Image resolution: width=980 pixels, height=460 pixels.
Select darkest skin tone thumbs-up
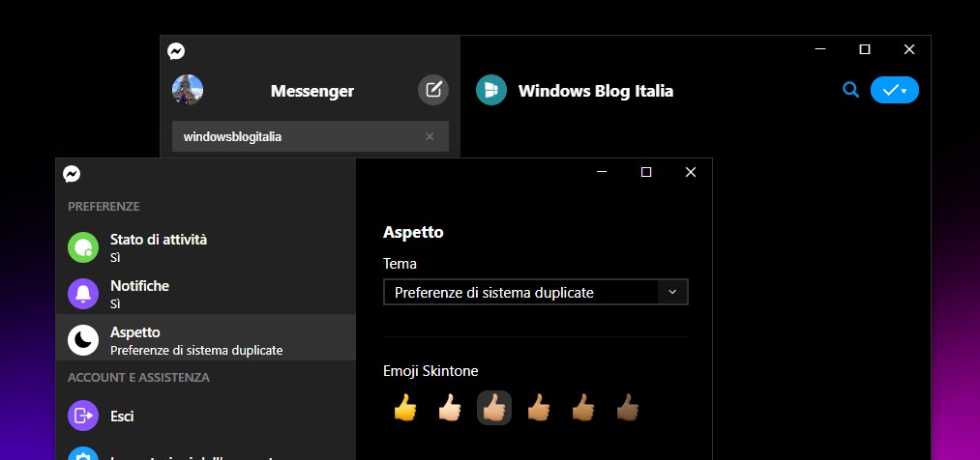click(x=628, y=408)
